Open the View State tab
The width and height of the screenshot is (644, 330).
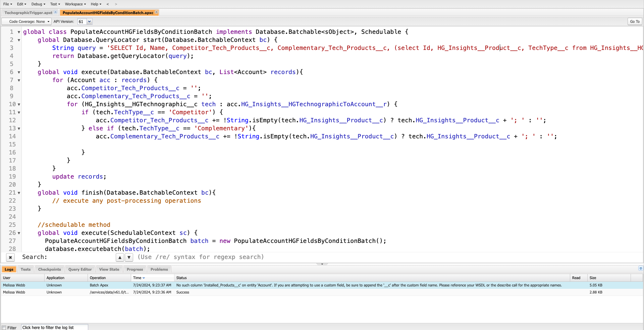109,269
